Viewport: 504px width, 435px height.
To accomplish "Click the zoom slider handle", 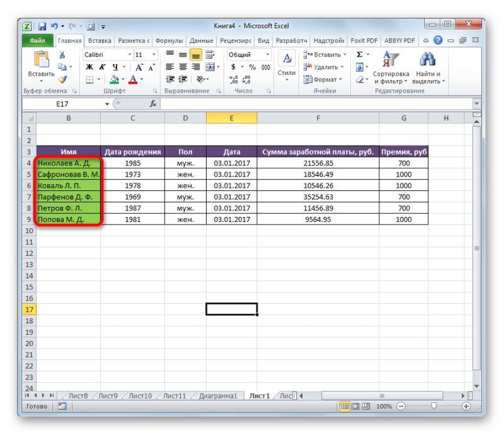I will [433, 406].
